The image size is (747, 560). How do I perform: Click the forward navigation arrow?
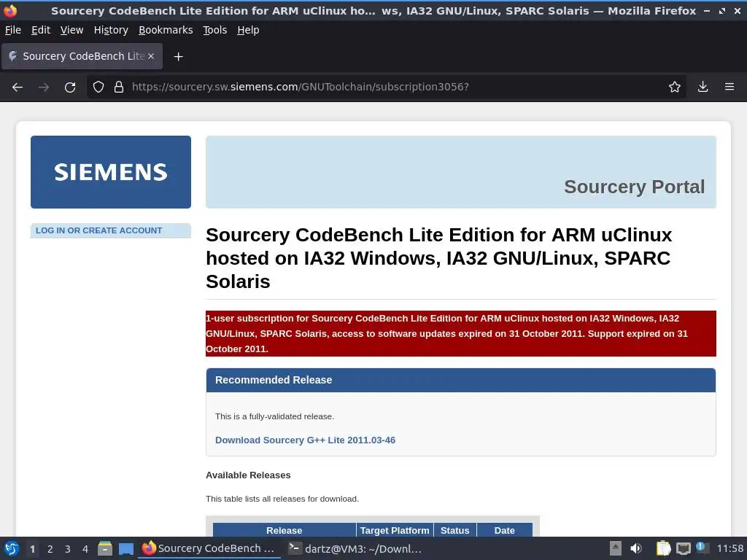[44, 87]
